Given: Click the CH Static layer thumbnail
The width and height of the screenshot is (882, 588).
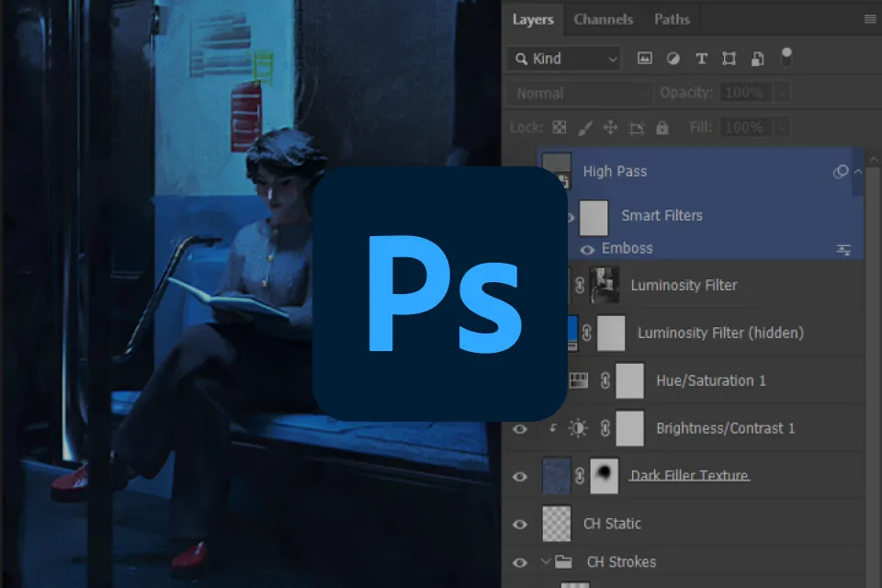Looking at the screenshot, I should [557, 524].
